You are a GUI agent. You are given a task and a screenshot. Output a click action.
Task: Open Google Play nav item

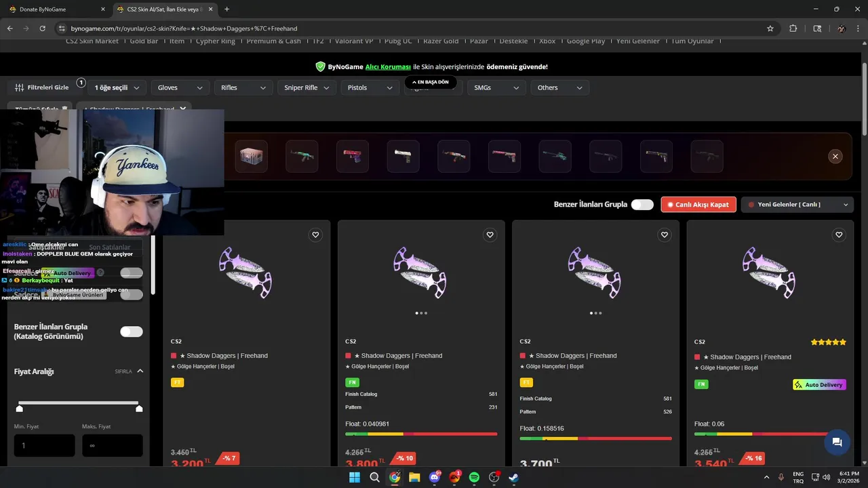[586, 41]
